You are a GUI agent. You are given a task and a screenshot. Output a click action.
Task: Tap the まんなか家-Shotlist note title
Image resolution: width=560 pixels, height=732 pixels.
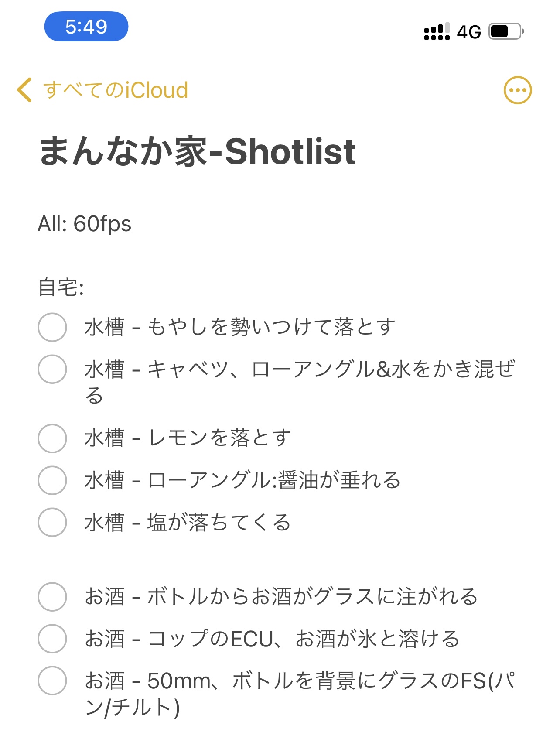pyautogui.click(x=197, y=151)
